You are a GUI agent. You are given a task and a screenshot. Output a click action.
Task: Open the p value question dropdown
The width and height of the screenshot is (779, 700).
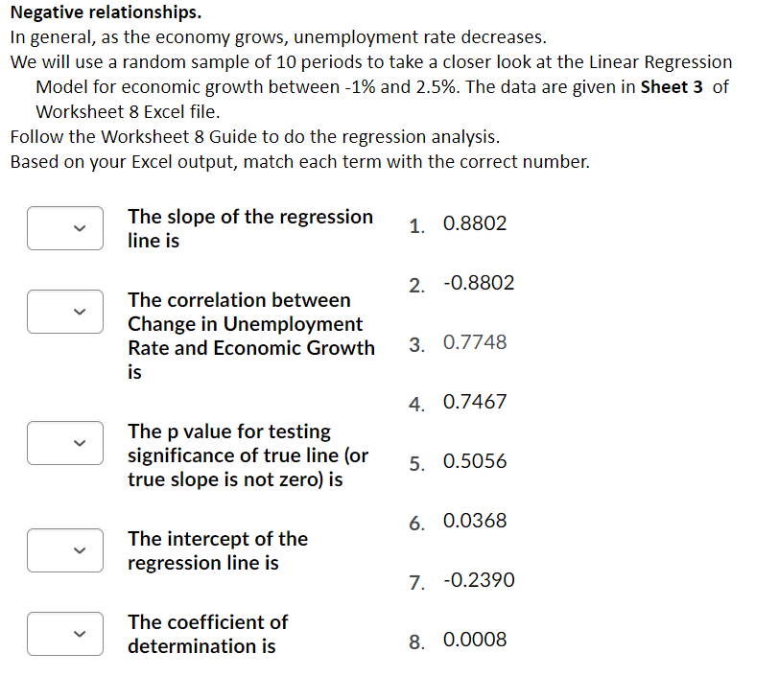pyautogui.click(x=64, y=442)
